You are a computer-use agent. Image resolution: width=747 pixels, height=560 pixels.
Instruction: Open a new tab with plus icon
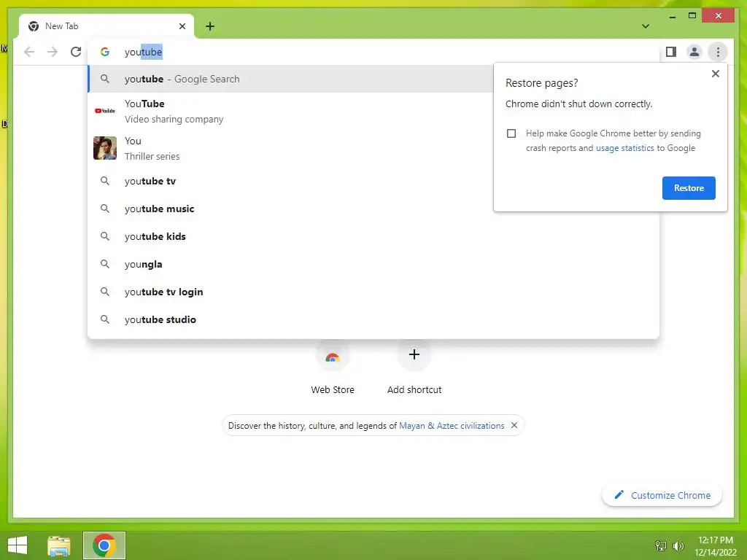pos(210,26)
